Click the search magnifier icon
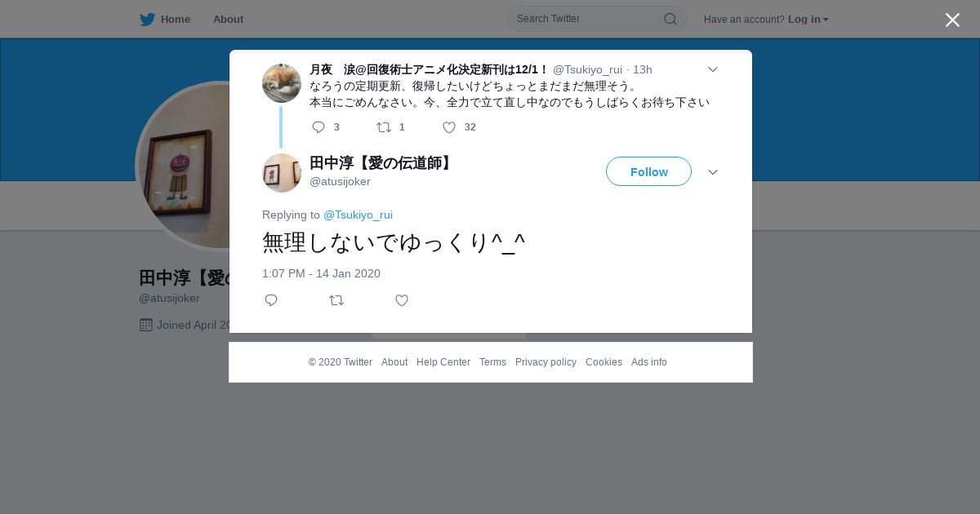The image size is (980, 514). (670, 19)
